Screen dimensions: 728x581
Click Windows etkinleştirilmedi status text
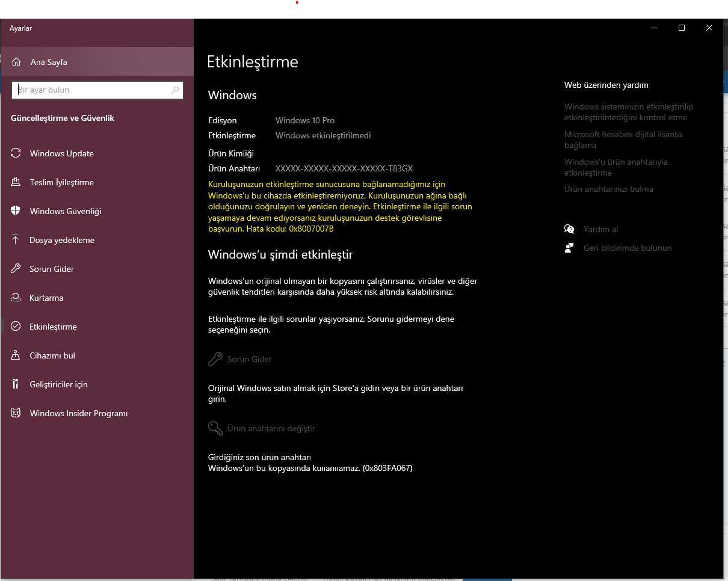(323, 135)
